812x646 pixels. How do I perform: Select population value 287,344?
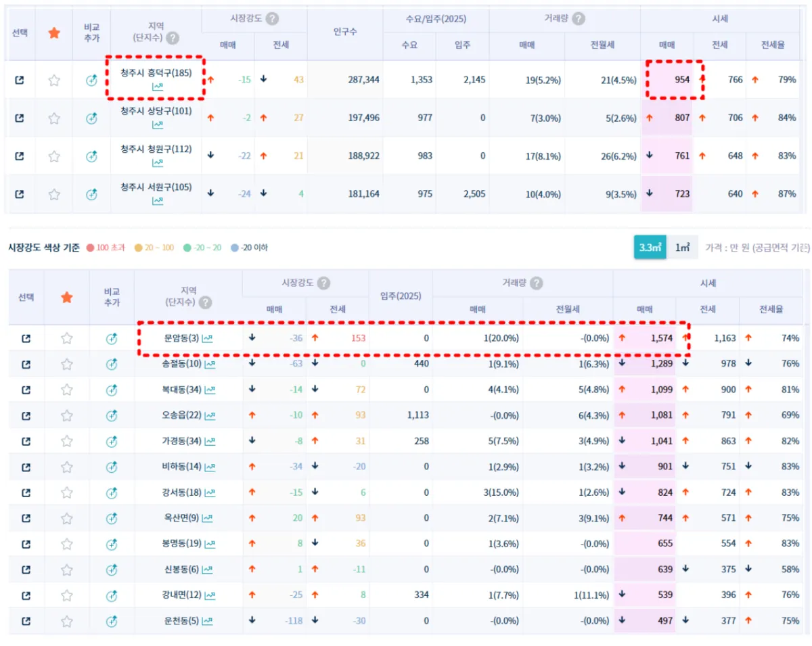(x=363, y=80)
